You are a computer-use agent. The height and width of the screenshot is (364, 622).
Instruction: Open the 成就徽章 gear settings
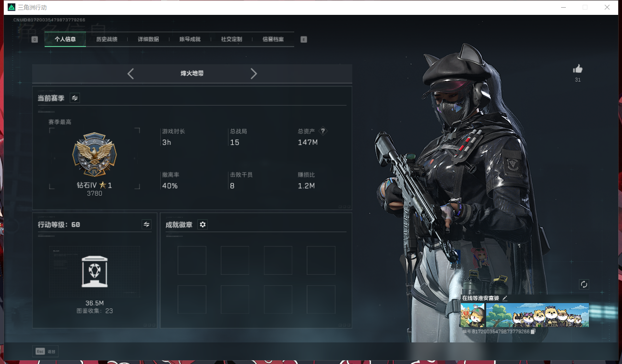[203, 224]
